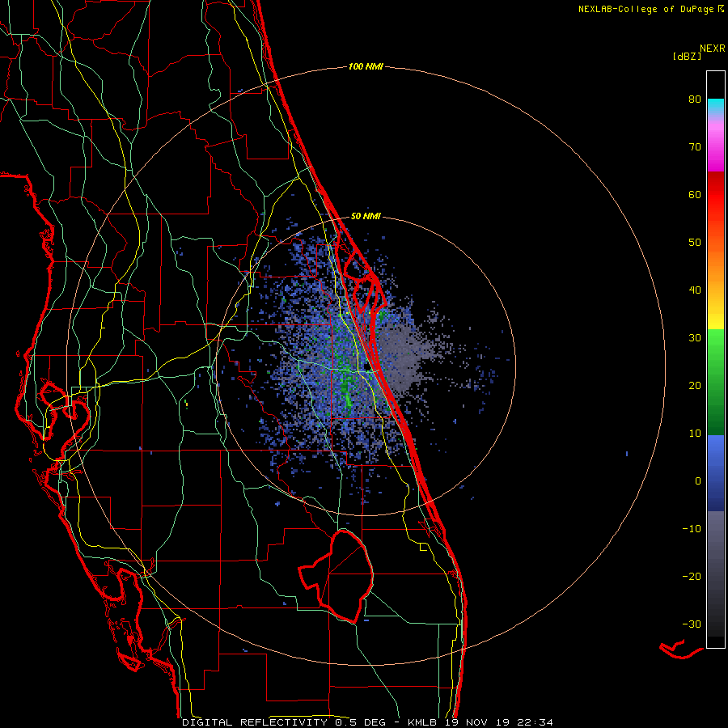Click the -30 value on dBZ scale
The height and width of the screenshot is (728, 728).
pyautogui.click(x=692, y=624)
